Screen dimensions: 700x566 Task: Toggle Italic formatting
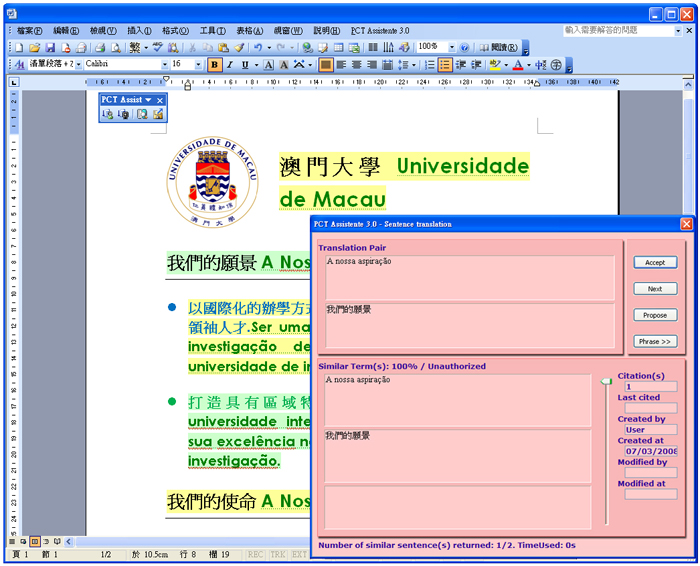(229, 65)
